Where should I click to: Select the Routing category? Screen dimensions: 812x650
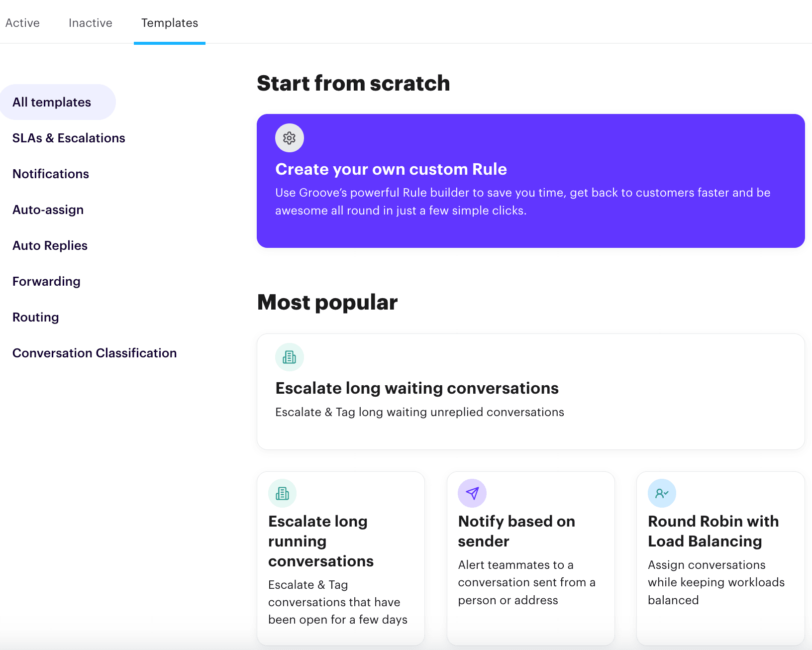tap(35, 317)
